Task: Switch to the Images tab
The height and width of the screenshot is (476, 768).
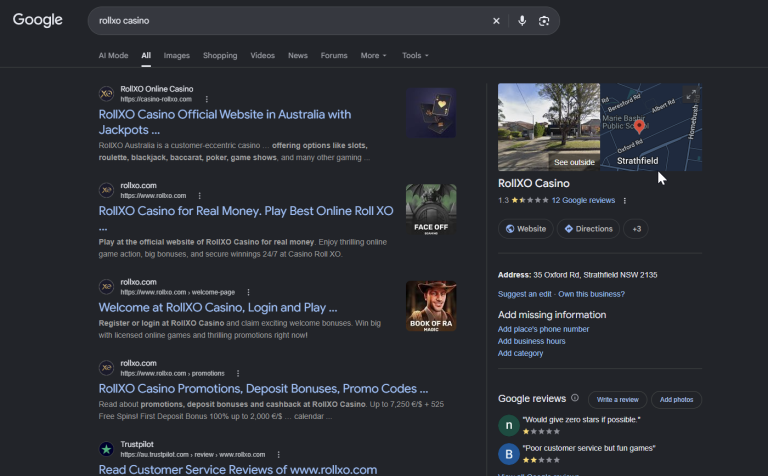Action: tap(176, 55)
